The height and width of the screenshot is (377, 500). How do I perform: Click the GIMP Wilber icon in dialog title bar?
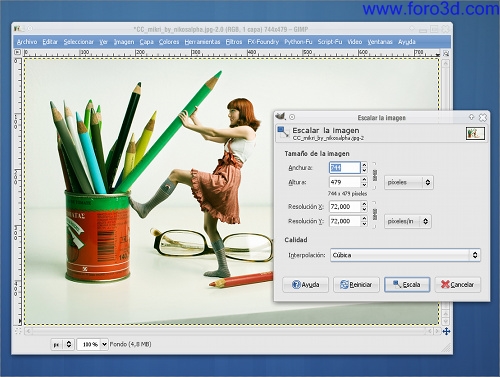[x=280, y=116]
